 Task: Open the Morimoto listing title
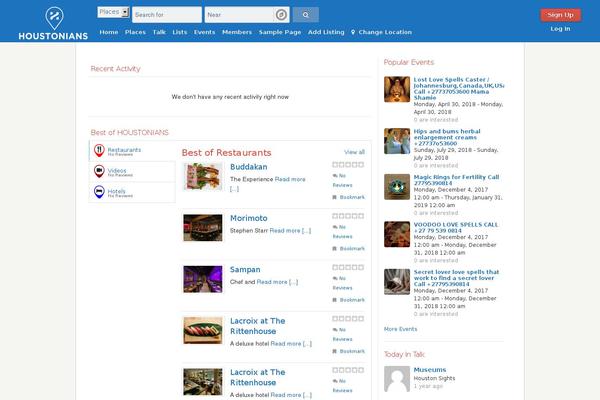[249, 218]
